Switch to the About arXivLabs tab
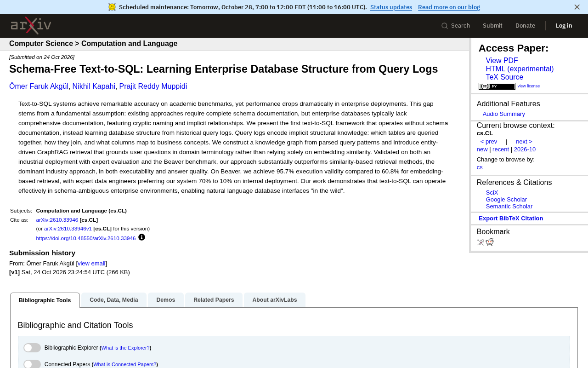 (x=275, y=300)
